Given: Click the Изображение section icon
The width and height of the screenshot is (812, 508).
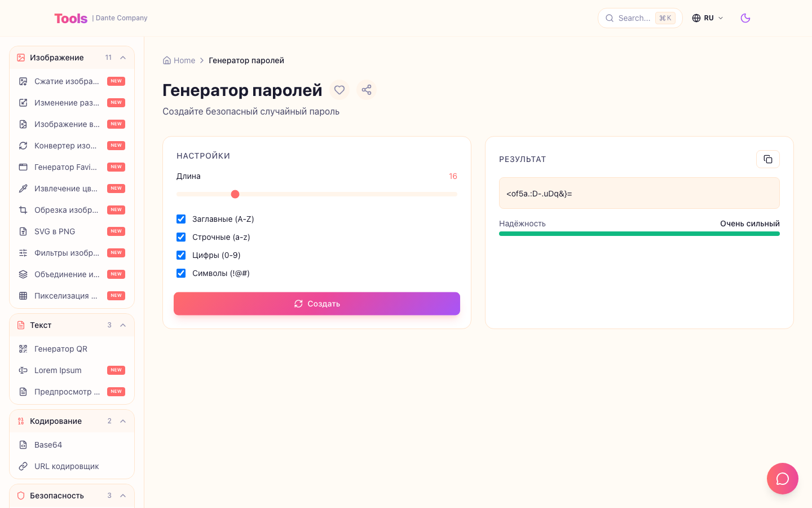Looking at the screenshot, I should (21, 58).
